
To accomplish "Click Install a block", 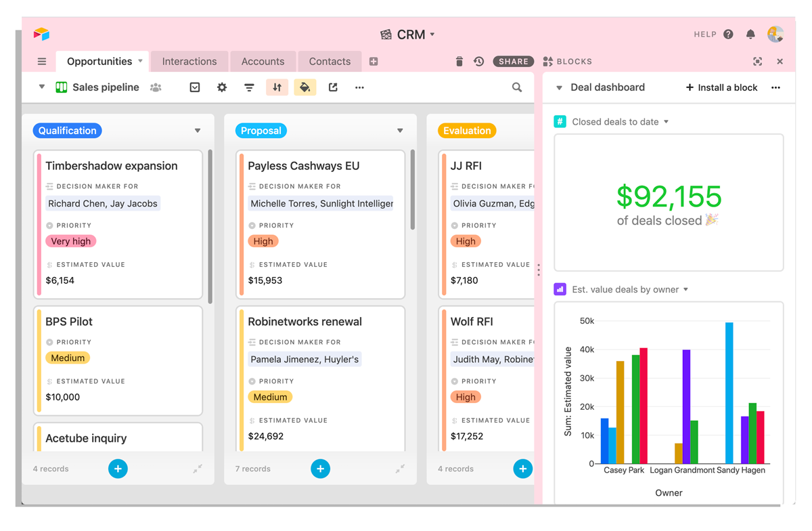I will 721,87.
